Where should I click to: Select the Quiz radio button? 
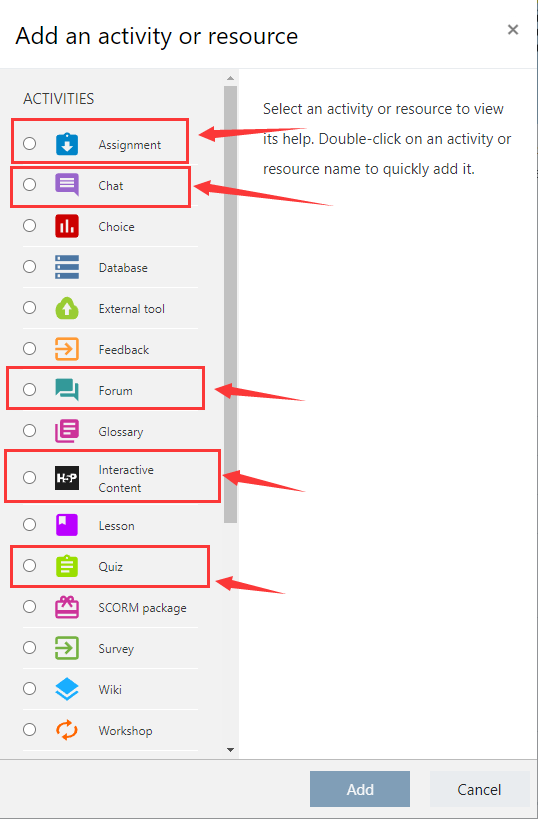tap(30, 565)
